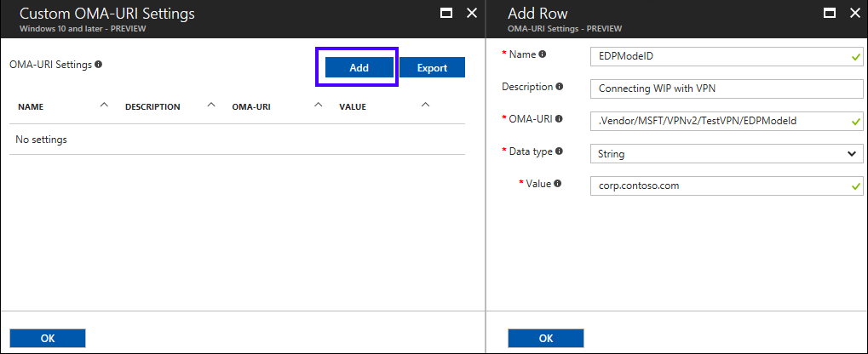Viewport: 868px width, 354px height.
Task: Click the info icon beside Data type
Action: [559, 151]
